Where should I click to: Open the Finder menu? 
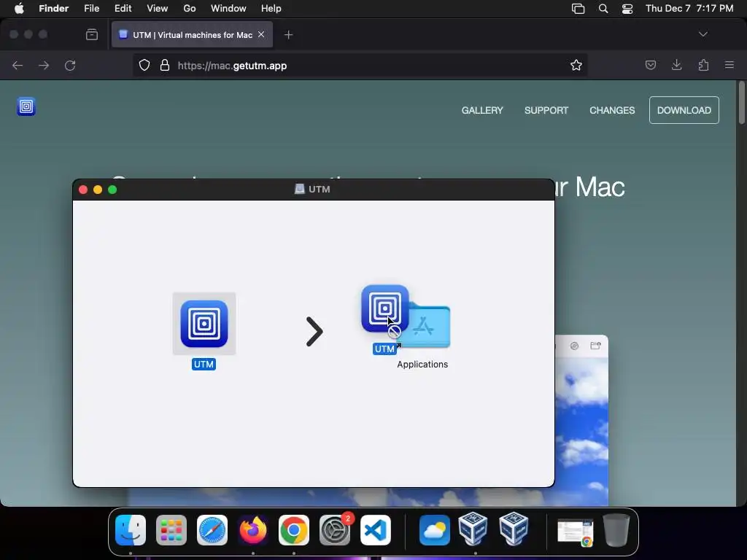click(54, 9)
